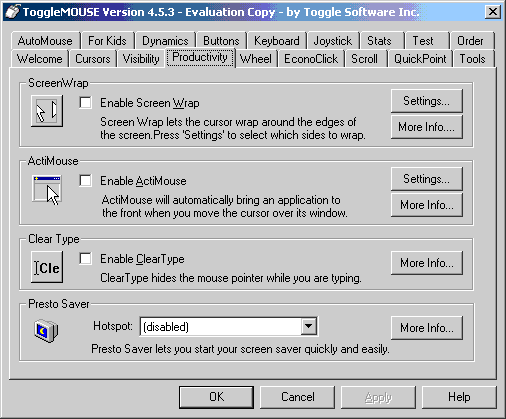Click ScreenWrap More Info button

coord(427,127)
